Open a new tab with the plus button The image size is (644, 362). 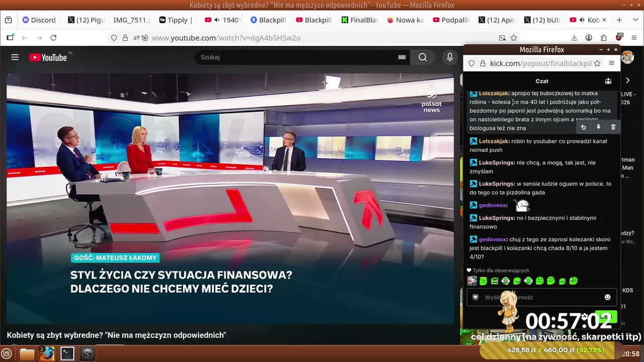point(619,20)
